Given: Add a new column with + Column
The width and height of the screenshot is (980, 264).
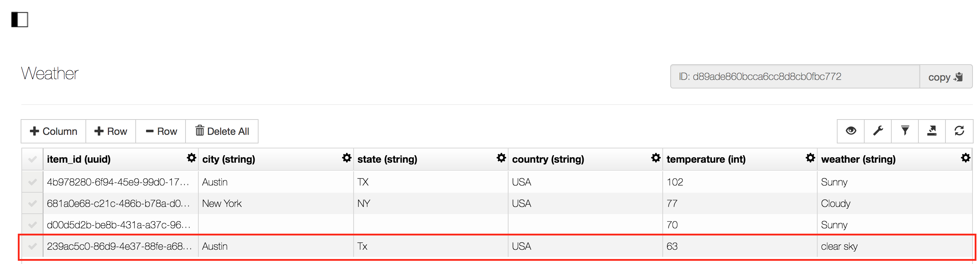Looking at the screenshot, I should (x=54, y=131).
